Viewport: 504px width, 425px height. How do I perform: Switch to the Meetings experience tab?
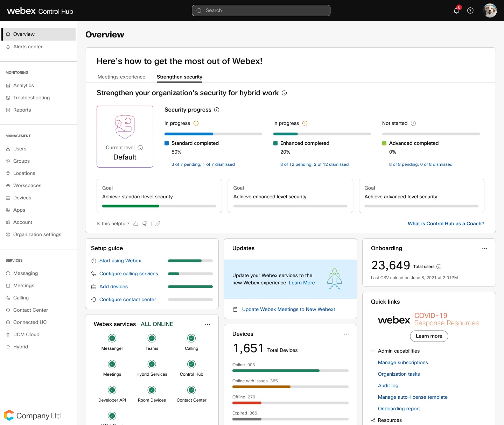pyautogui.click(x=121, y=77)
